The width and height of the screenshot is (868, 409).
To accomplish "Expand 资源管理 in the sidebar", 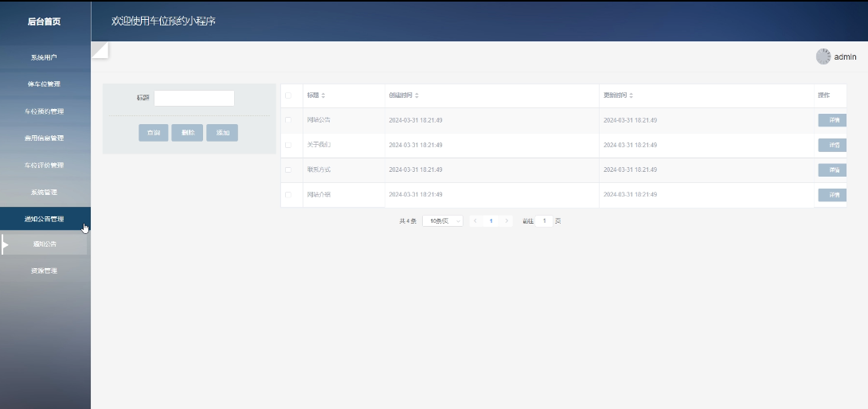I will [x=45, y=271].
